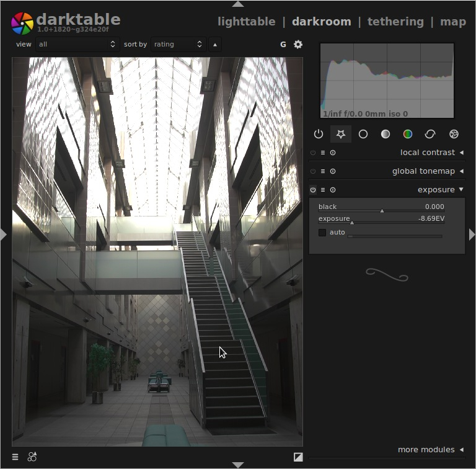Image resolution: width=476 pixels, height=469 pixels.
Task: Select the favorites star module group
Action: tap(341, 134)
